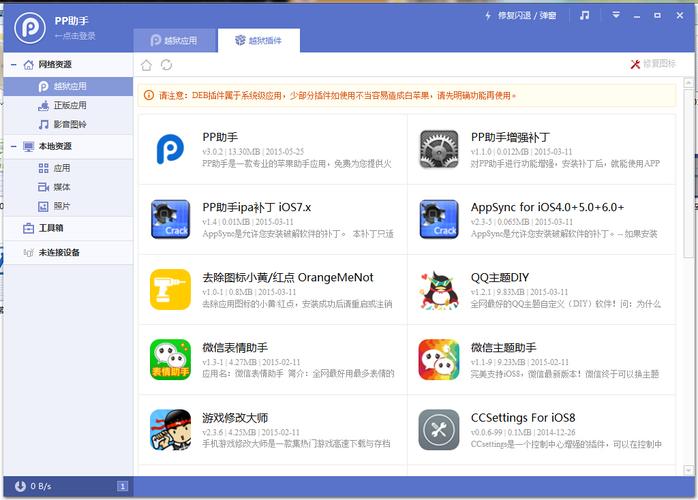Open local 照片 in sidebar
698x500 pixels.
(69, 206)
